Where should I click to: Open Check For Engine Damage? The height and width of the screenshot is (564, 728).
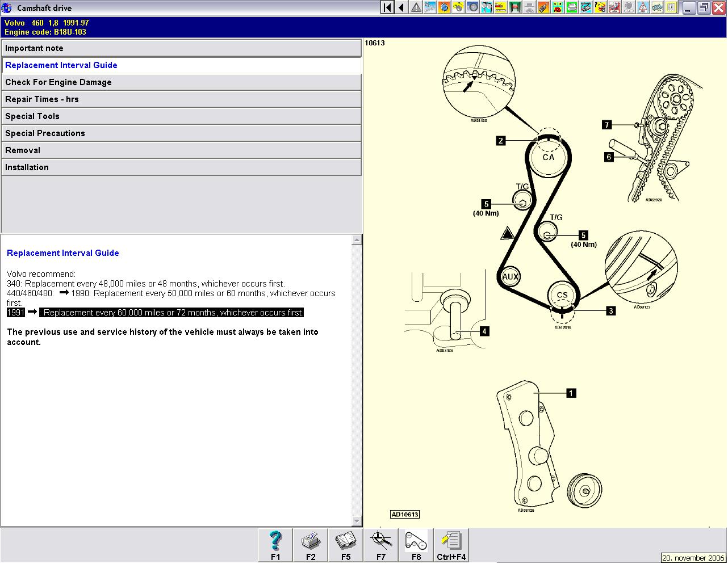coord(182,82)
